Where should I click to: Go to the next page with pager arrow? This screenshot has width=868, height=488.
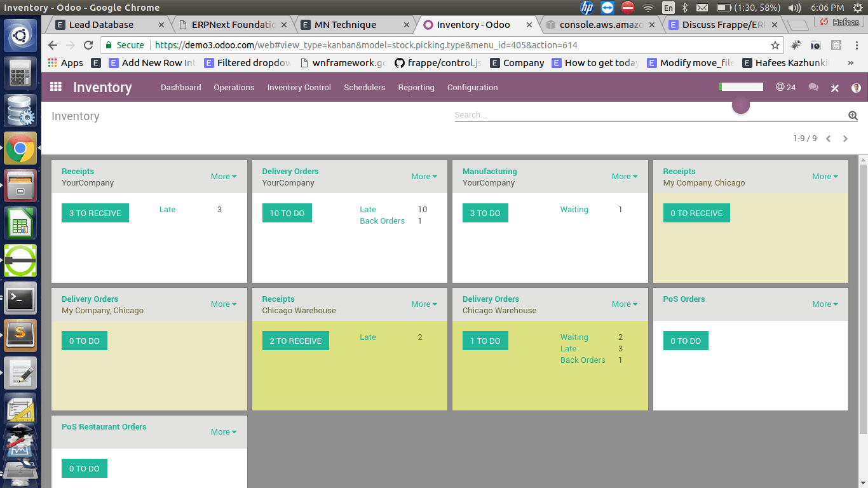(x=845, y=139)
